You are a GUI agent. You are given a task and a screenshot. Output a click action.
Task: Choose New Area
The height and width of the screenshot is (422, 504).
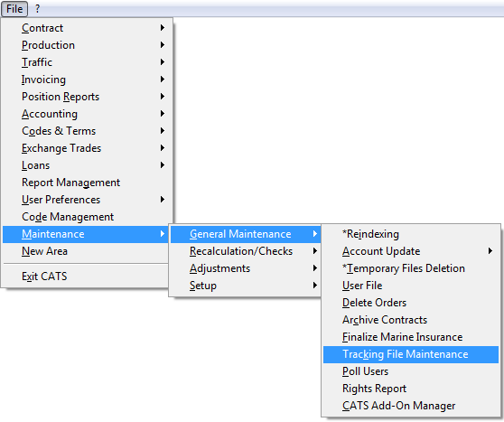pos(86,251)
